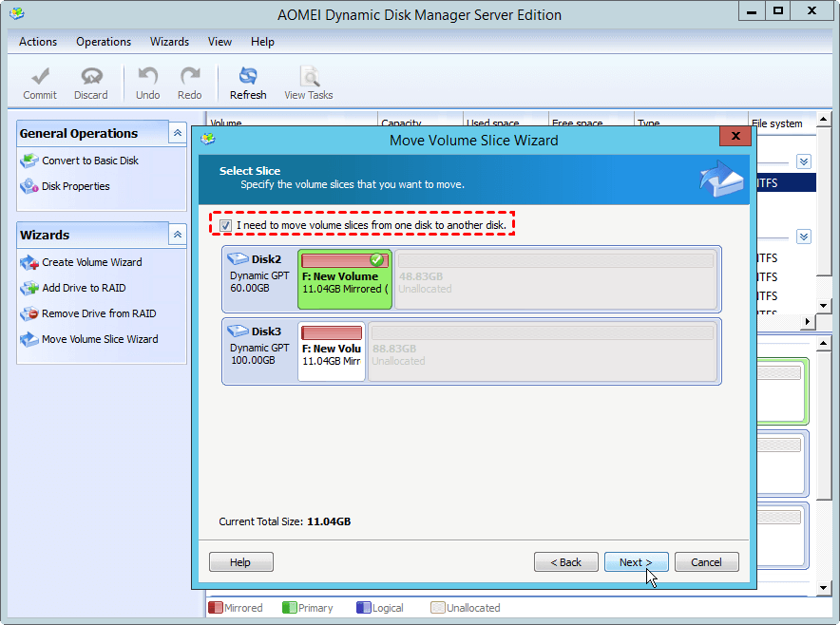Screen dimensions: 840x625
Task: Click the Refresh toolbar icon
Action: (x=248, y=77)
